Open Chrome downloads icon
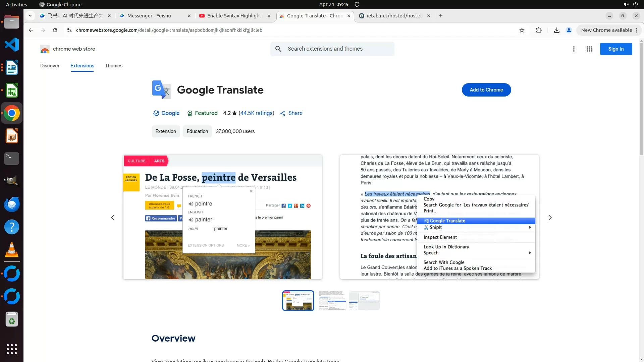 556,30
